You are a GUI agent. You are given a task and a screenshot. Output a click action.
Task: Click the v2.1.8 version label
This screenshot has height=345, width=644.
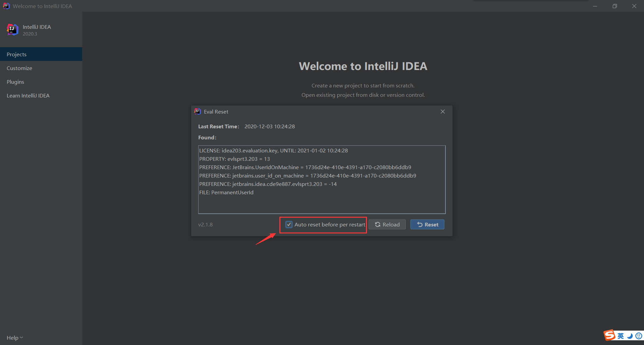(x=205, y=224)
